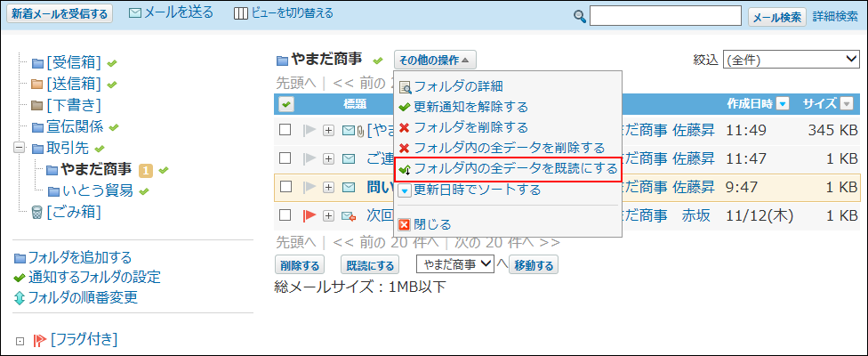Toggle the flag on the 11:49 mail
The height and width of the screenshot is (356, 868).
pyautogui.click(x=309, y=131)
